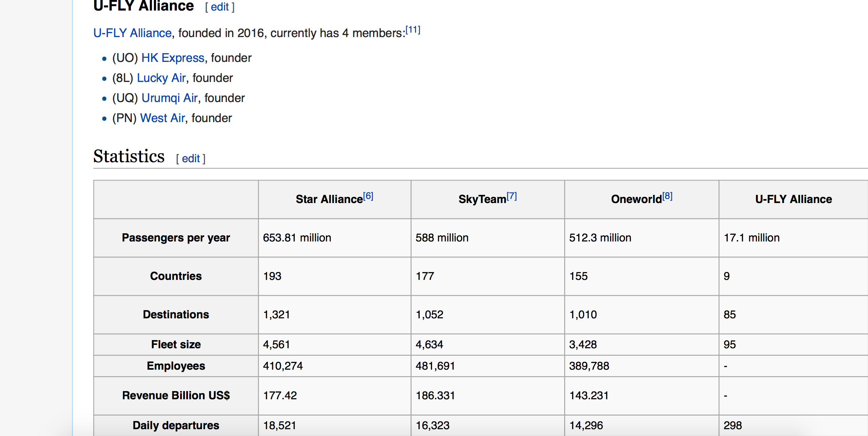Screen dimensions: 868x436
Task: Click the U-FLY Alliance column header
Action: click(x=793, y=199)
